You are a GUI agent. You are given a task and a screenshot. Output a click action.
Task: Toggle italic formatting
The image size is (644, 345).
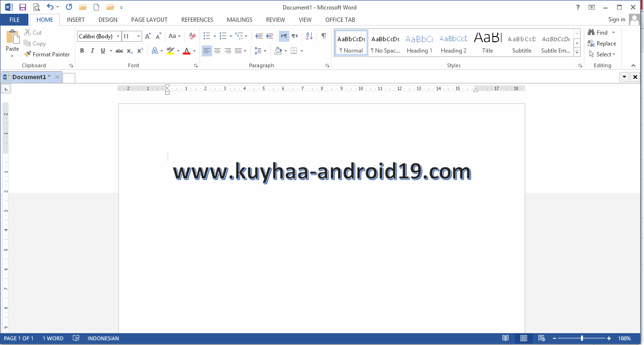92,51
